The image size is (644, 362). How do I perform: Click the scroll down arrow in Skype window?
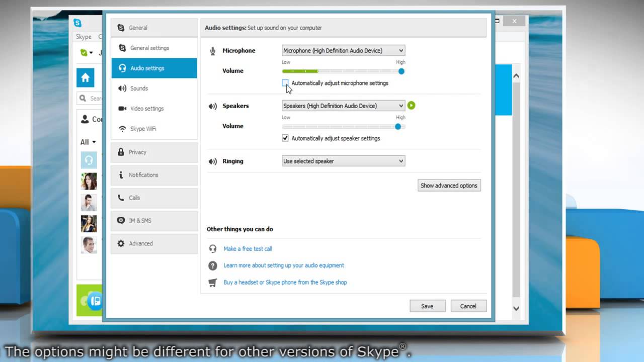pyautogui.click(x=516, y=308)
